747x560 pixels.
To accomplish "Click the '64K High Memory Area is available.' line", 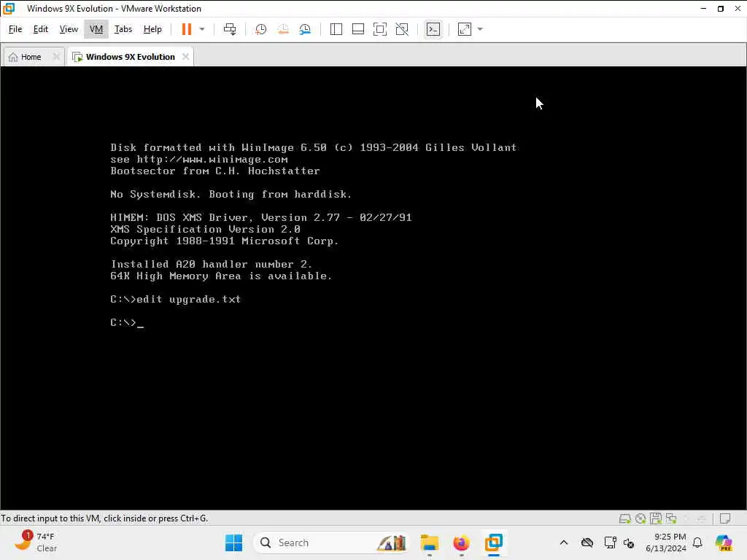I will [221, 276].
